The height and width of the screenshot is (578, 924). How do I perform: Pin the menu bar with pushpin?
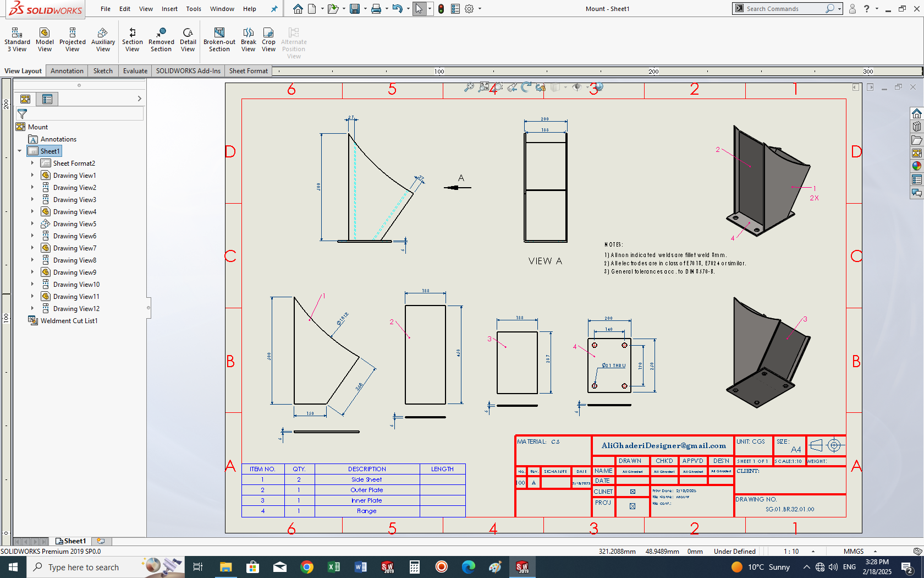pyautogui.click(x=274, y=9)
